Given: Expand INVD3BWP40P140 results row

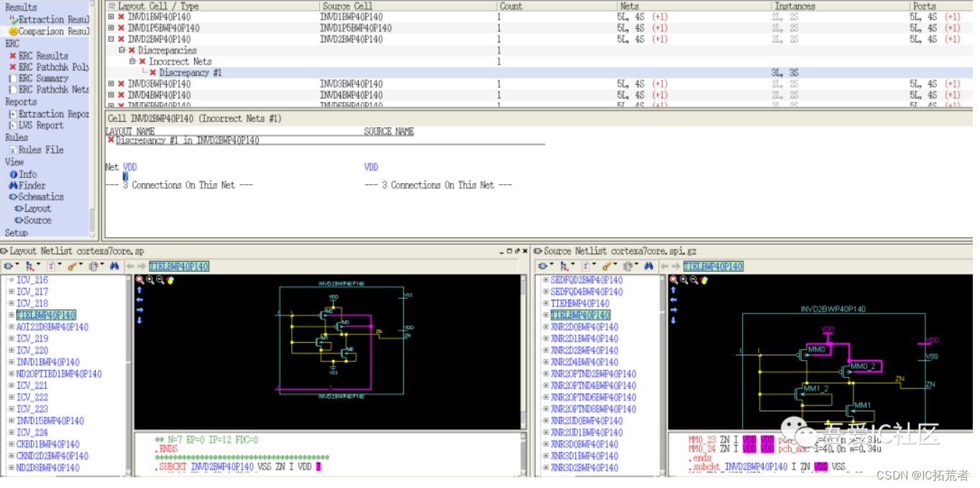Looking at the screenshot, I should tap(111, 84).
